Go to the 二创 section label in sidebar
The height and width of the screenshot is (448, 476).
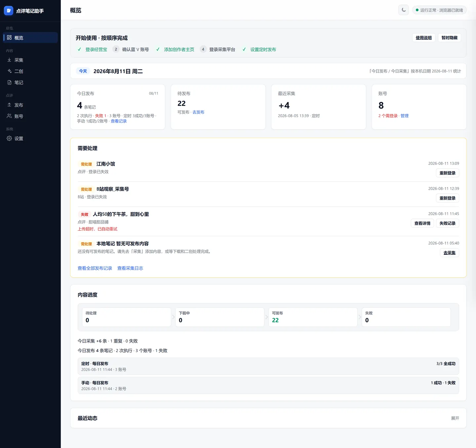[x=19, y=71]
